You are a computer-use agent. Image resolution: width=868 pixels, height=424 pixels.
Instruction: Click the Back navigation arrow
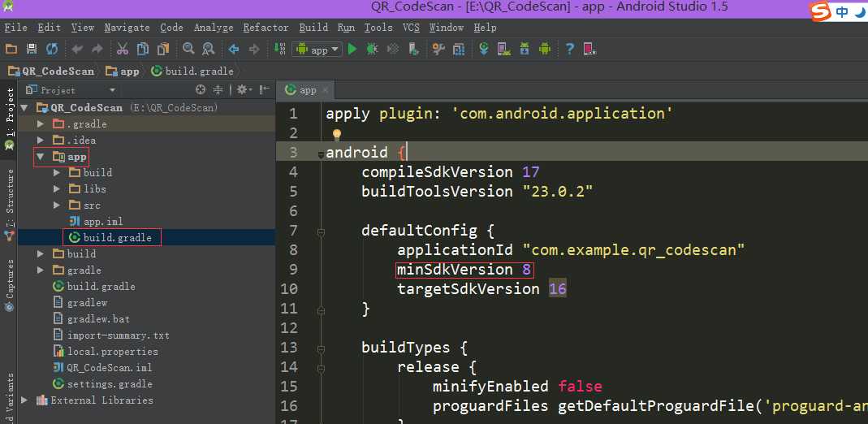(234, 50)
